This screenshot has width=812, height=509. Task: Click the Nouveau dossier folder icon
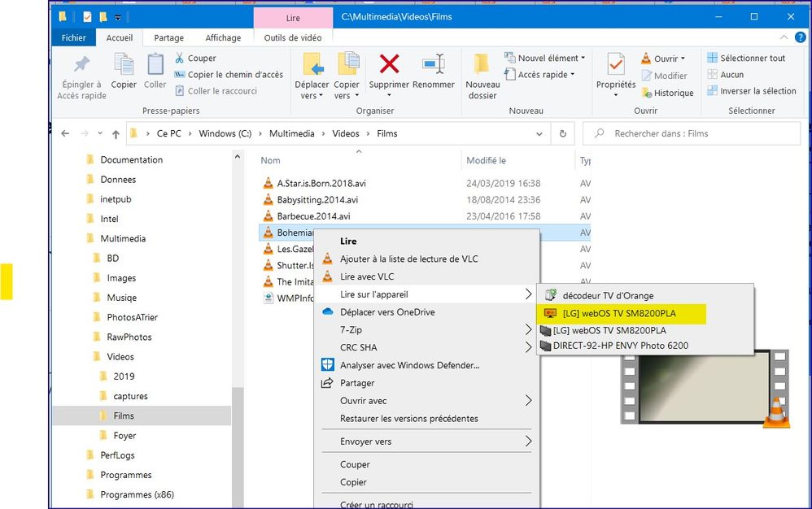[482, 64]
